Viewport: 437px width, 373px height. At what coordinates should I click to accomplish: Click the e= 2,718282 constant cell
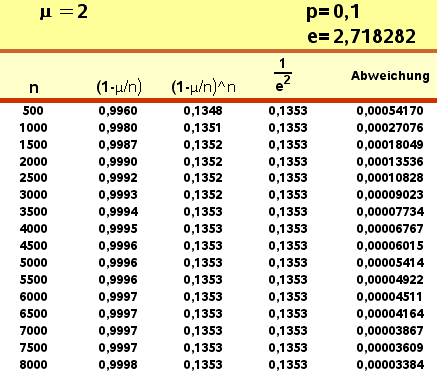point(361,36)
